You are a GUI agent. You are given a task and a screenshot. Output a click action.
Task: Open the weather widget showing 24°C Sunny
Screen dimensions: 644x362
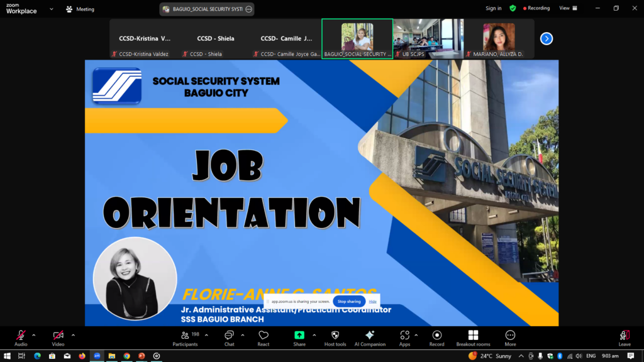click(491, 356)
